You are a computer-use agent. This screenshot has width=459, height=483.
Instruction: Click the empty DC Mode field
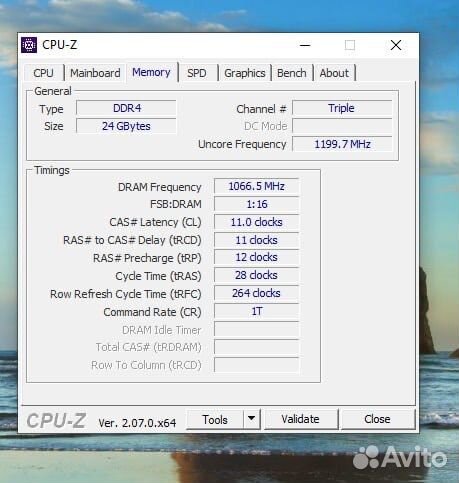342,126
